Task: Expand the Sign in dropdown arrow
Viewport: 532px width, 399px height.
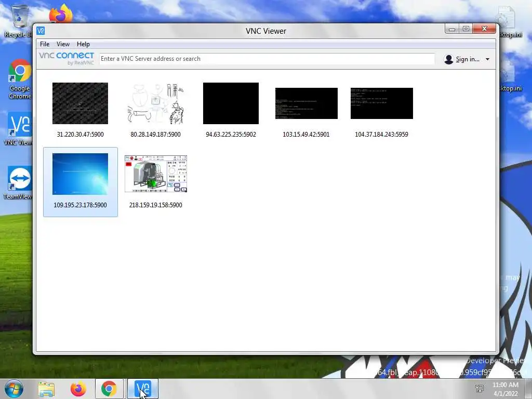Action: click(487, 59)
